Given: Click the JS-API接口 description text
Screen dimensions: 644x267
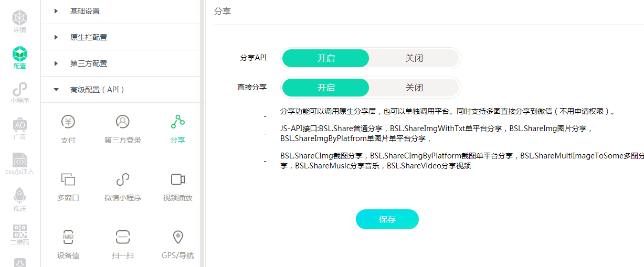Looking at the screenshot, I should [437, 133].
